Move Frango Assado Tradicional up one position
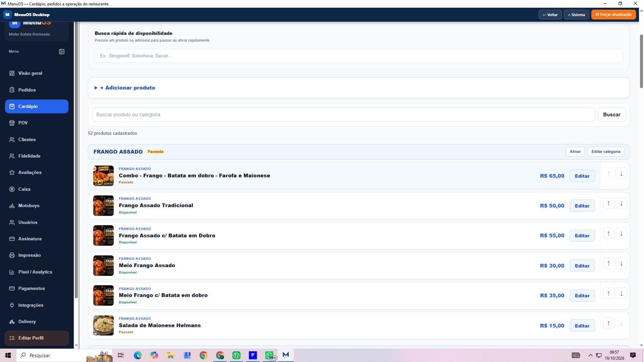 [x=609, y=204]
